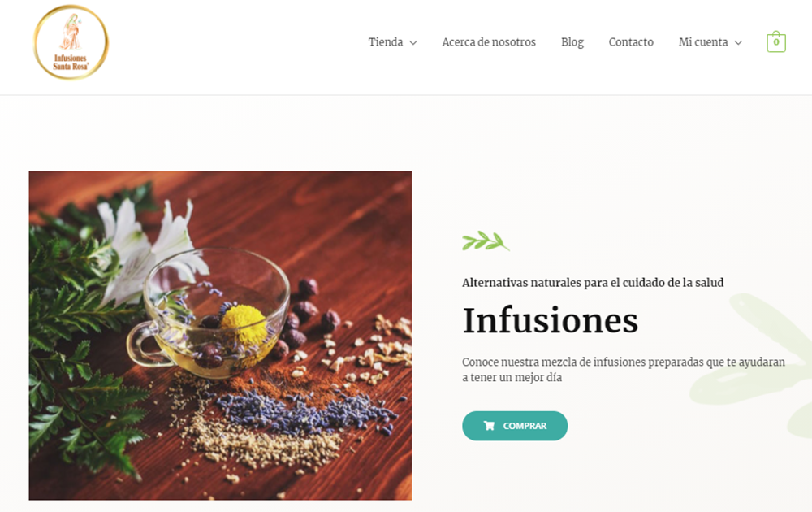The width and height of the screenshot is (812, 512).
Task: Navigate to the Contacto page
Action: pos(631,42)
